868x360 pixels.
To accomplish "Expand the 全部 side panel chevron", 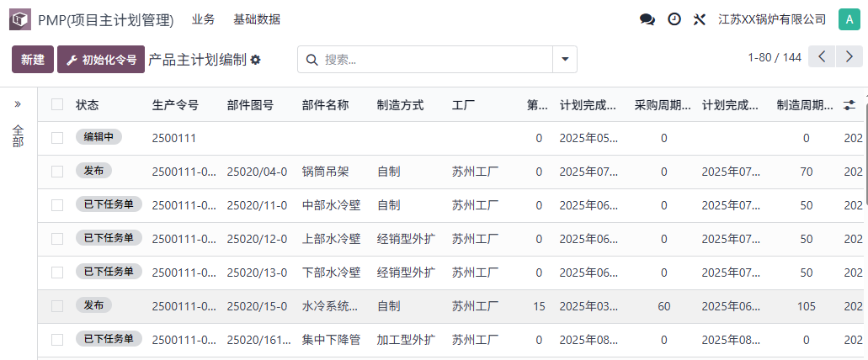I will point(18,104).
